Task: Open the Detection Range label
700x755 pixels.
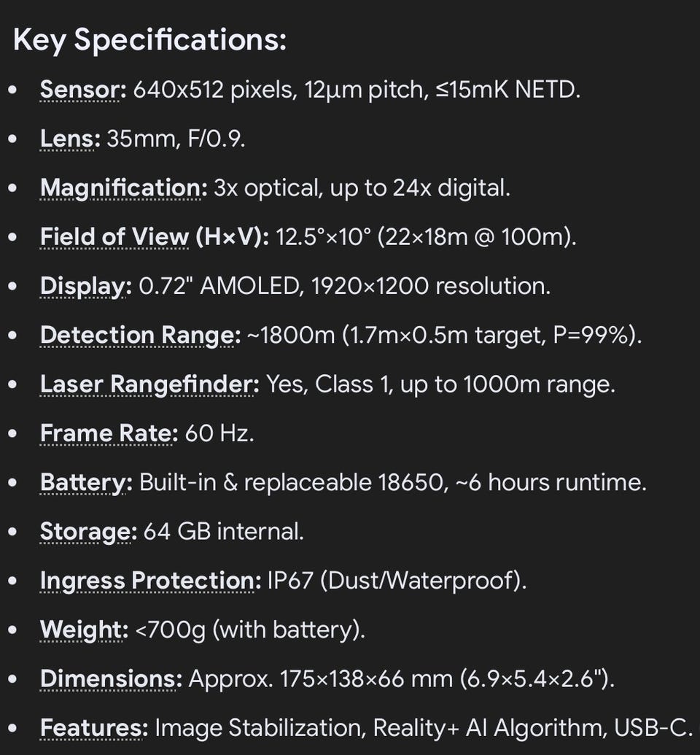Action: click(x=140, y=335)
